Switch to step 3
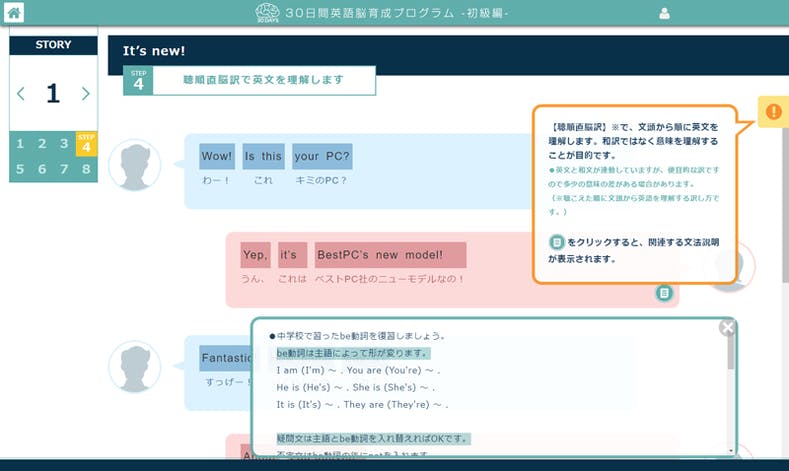789x471 pixels. coord(64,144)
